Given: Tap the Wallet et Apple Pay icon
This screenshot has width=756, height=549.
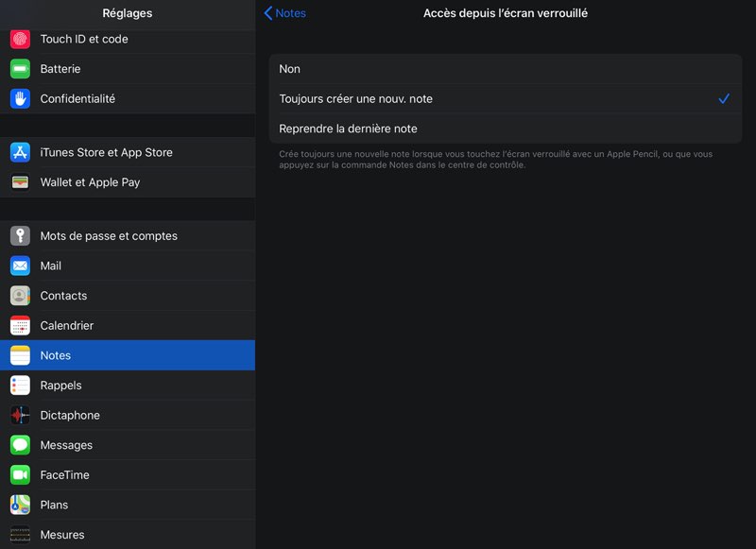Looking at the screenshot, I should tap(20, 182).
